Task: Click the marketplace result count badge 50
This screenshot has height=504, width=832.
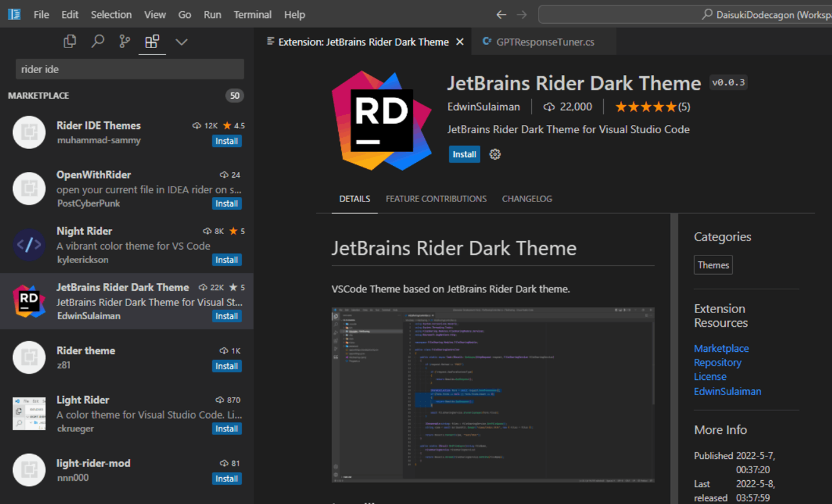Action: (235, 96)
